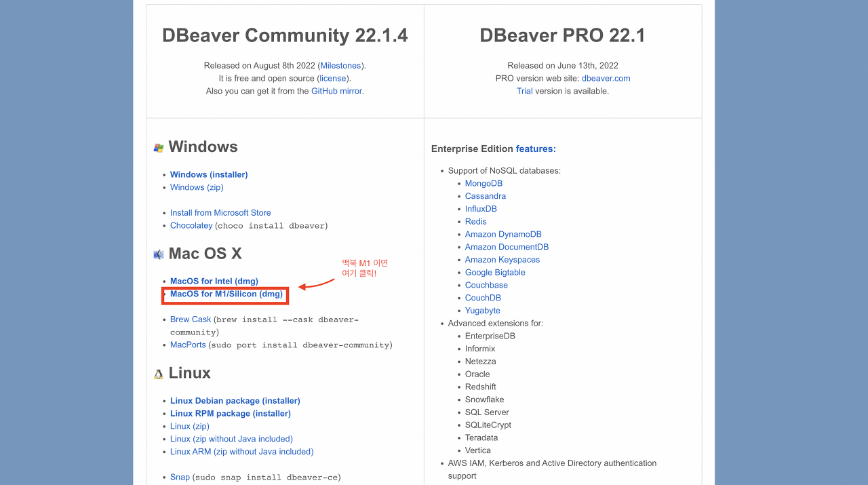Click the Netezza list item
This screenshot has height=485, width=868.
[481, 362]
